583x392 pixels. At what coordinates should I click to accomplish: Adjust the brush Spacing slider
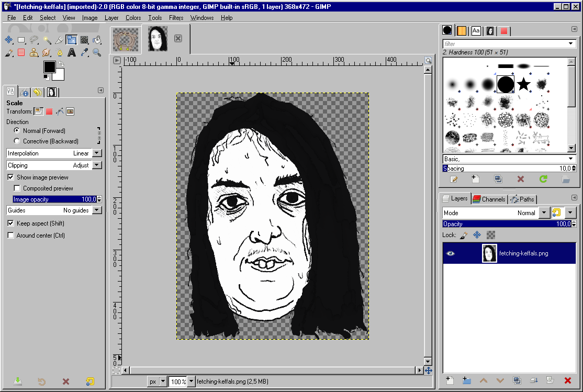pyautogui.click(x=507, y=169)
